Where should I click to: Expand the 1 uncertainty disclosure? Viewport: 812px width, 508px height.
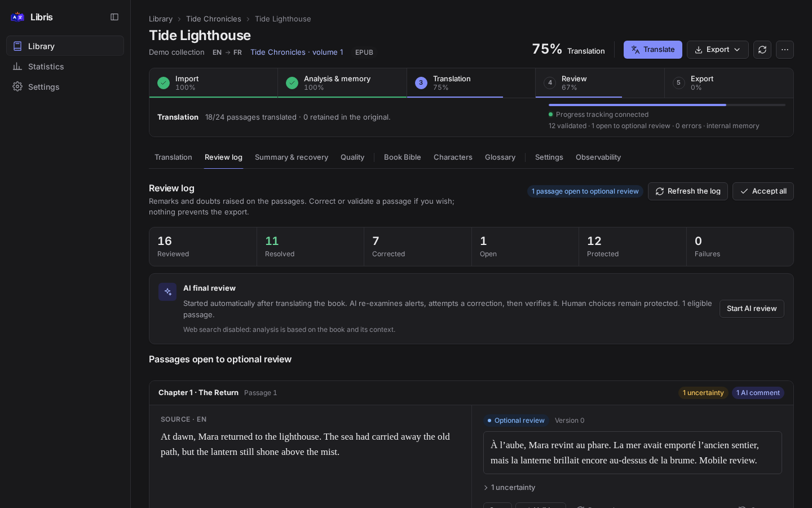click(x=510, y=488)
